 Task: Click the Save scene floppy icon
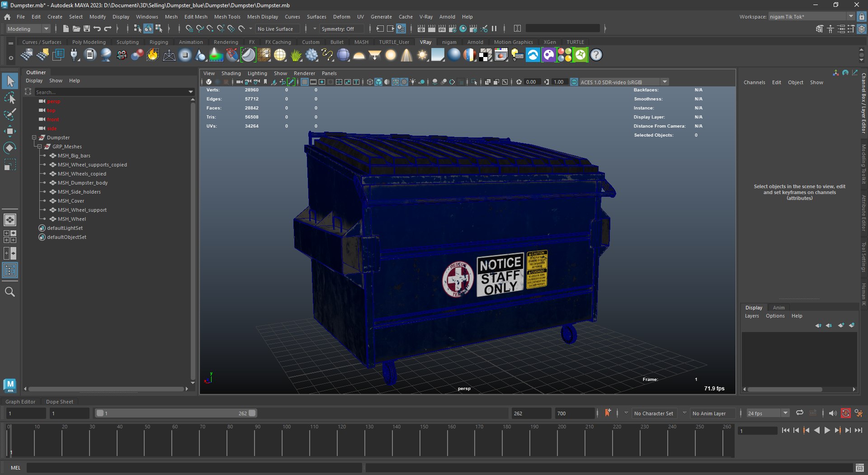87,28
